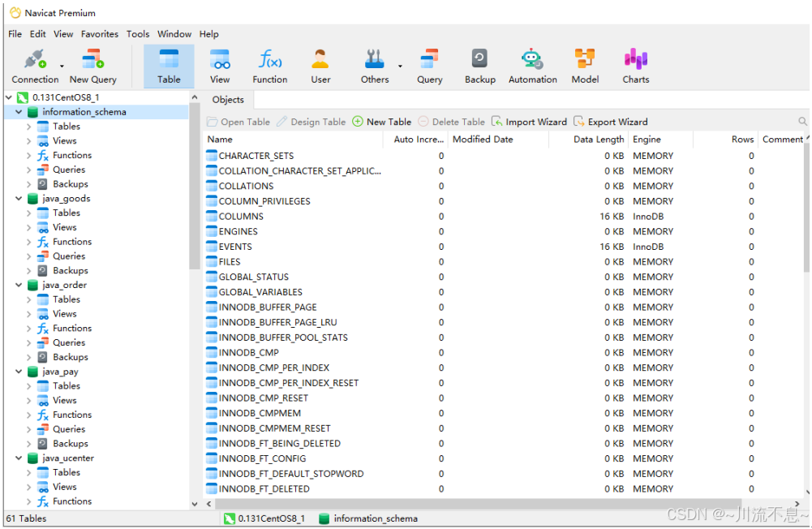Expand Queries under java_pay

click(x=29, y=429)
